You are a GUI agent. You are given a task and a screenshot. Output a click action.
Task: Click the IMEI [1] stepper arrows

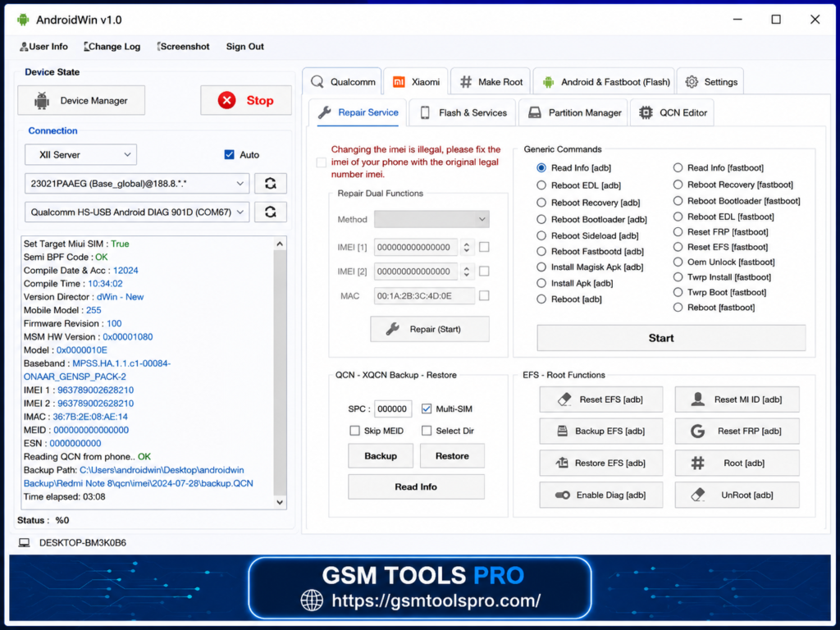click(x=467, y=247)
